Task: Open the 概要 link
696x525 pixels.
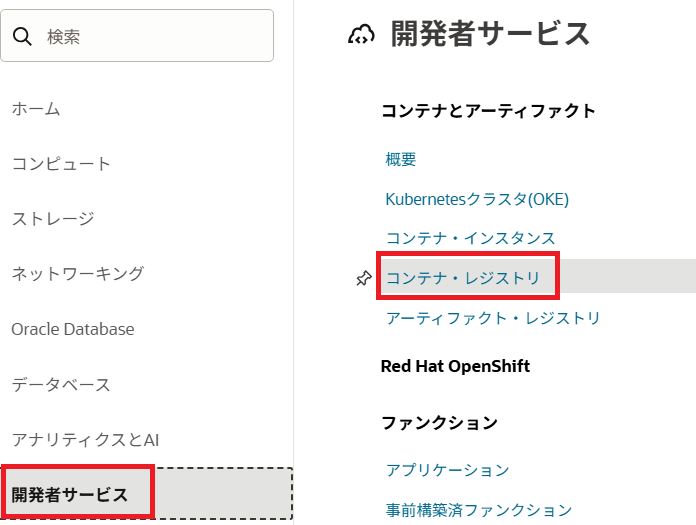Action: coord(401,159)
